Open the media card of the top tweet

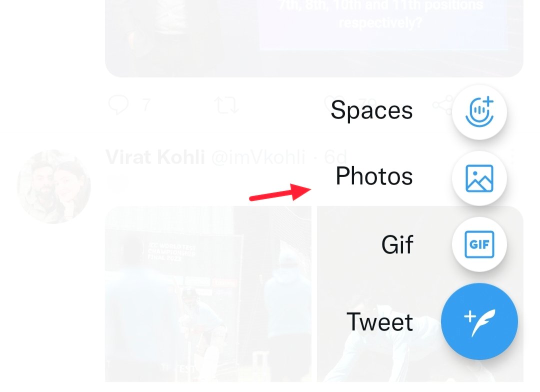[314, 38]
